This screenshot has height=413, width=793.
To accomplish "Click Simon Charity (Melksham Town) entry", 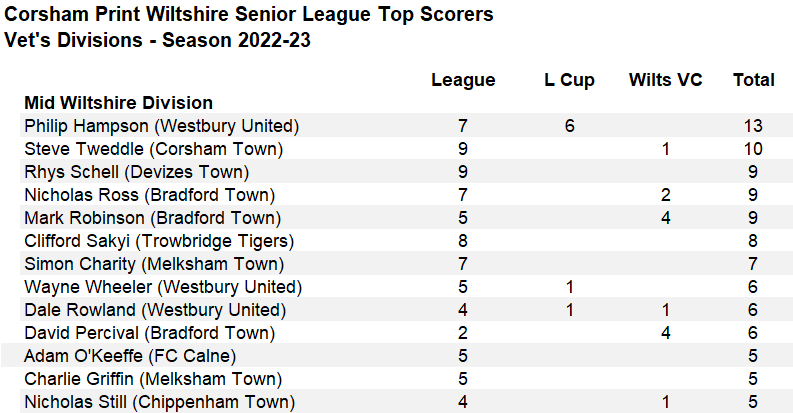I will click(x=154, y=264).
